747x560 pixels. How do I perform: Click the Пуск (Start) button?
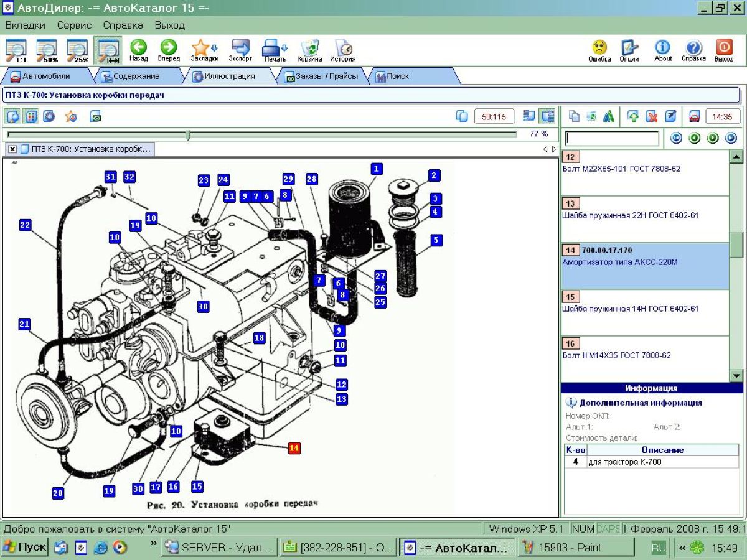(x=26, y=548)
